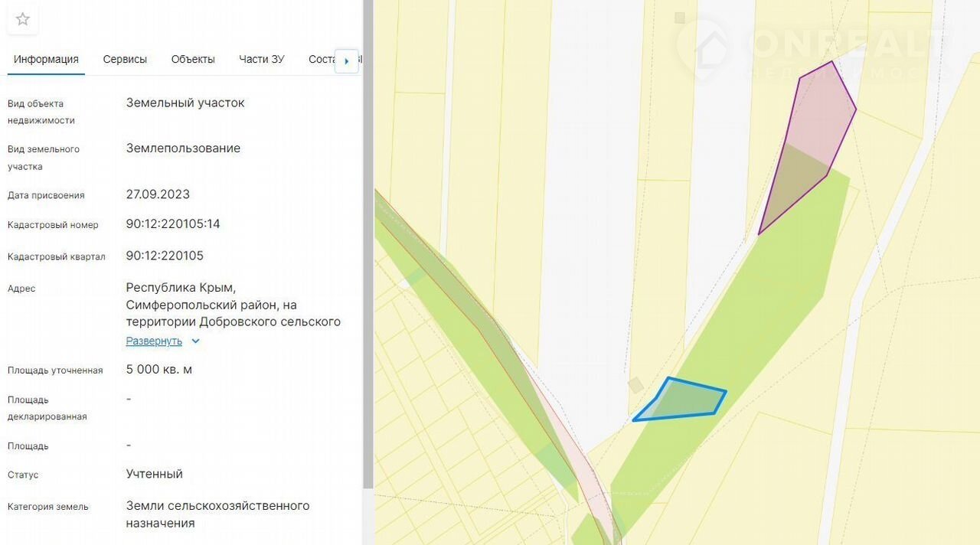Image resolution: width=980 pixels, height=545 pixels.
Task: Expand address using chevron beside Развернуть
Action: coord(195,341)
